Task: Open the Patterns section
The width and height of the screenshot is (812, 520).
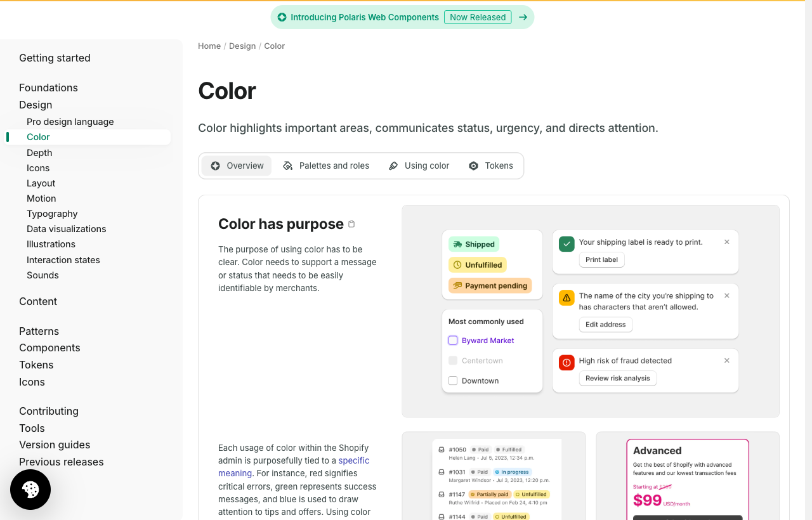Action: pos(39,331)
